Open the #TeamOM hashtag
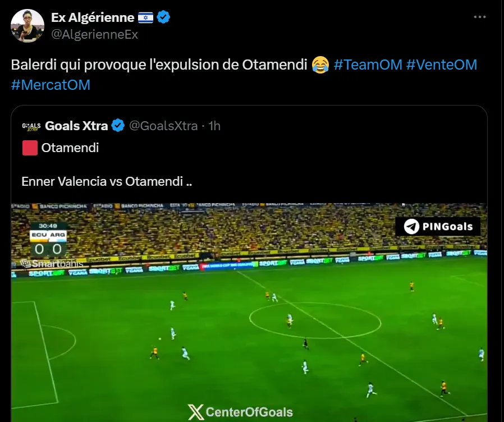 click(x=368, y=65)
